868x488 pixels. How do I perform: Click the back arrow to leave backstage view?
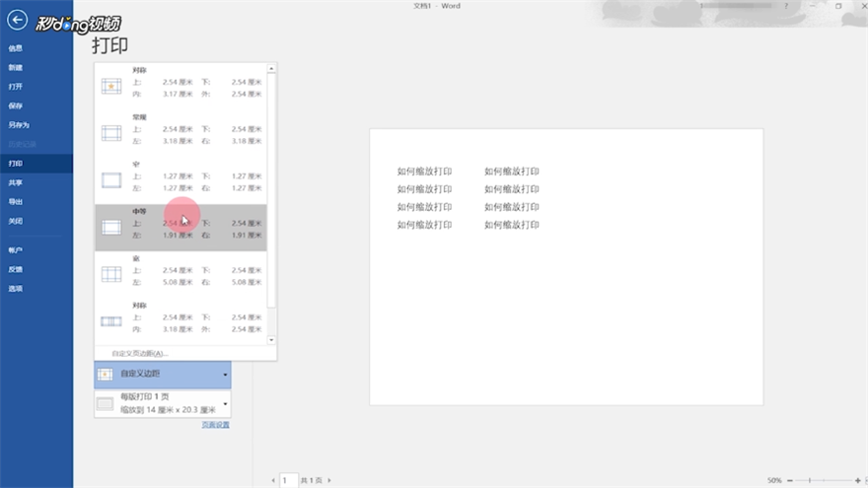[x=17, y=20]
